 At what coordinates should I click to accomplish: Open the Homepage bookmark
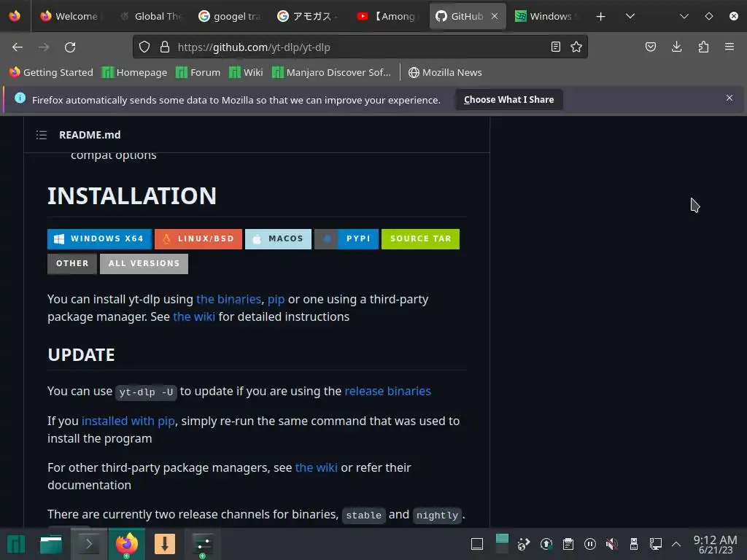[x=135, y=72]
